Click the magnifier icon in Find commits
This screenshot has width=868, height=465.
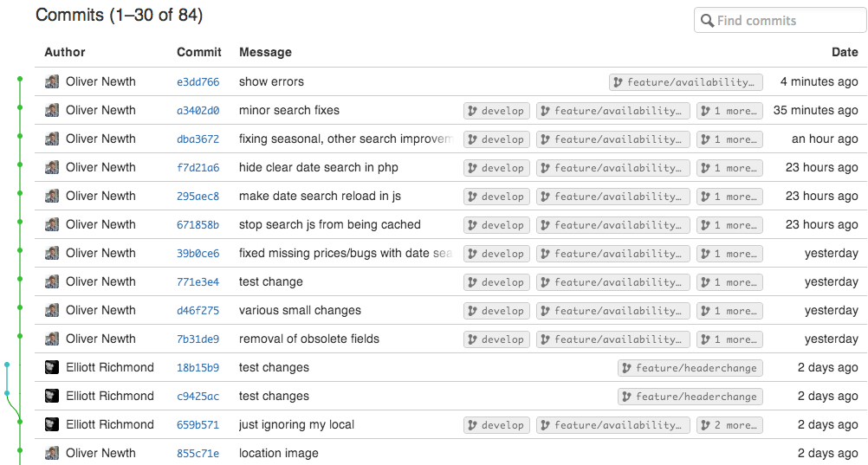point(708,21)
